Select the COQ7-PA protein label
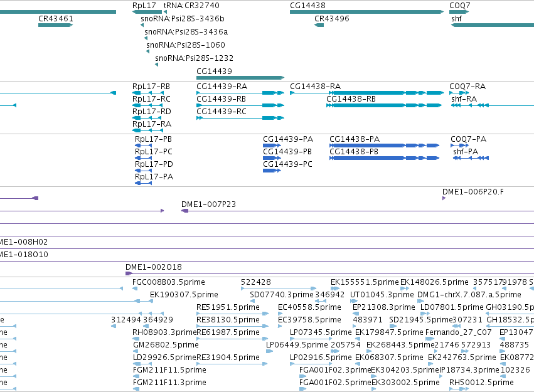The height and width of the screenshot is (392, 534). [x=469, y=139]
